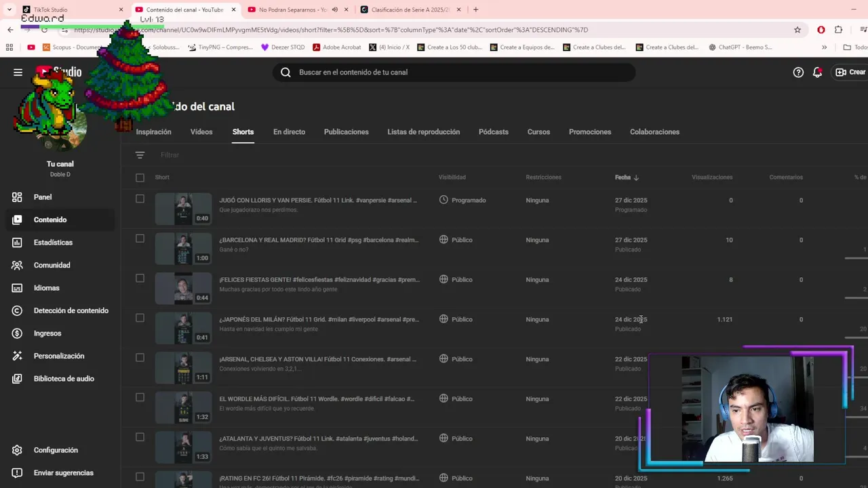Sort by Fecha column arrow
This screenshot has width=868, height=488.
click(x=636, y=178)
